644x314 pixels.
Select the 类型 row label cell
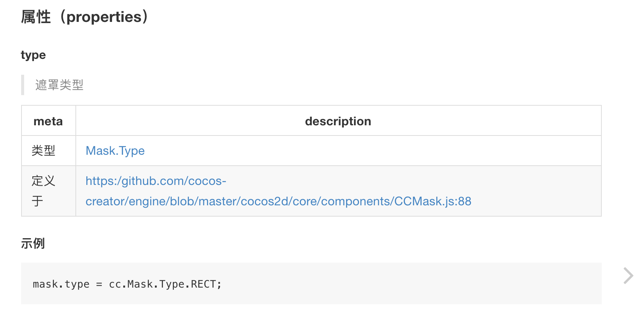(x=43, y=151)
